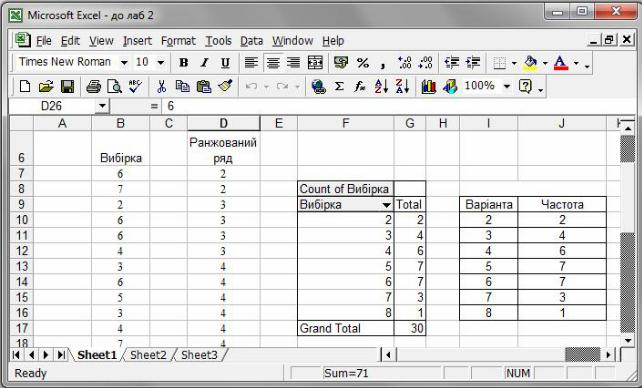
Task: Toggle Underline formatting
Action: click(x=225, y=63)
